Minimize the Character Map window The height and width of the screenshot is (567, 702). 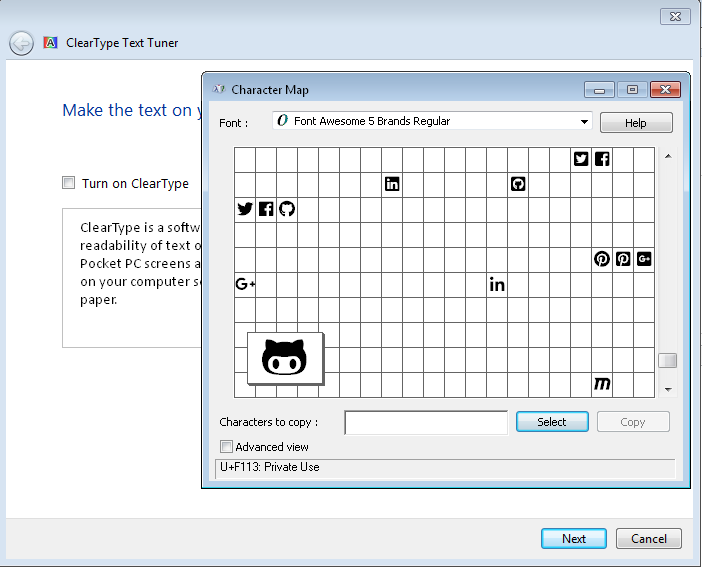599,90
